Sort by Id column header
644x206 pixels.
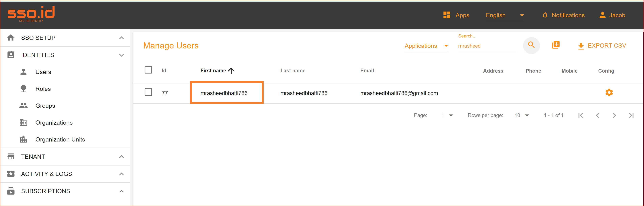click(164, 71)
